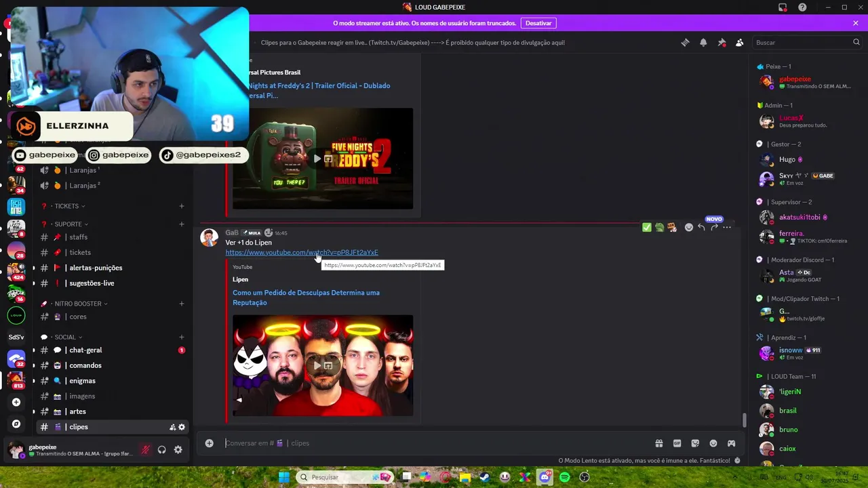Add a server plus button in sidebar
The width and height of the screenshot is (868, 488).
[x=16, y=402]
